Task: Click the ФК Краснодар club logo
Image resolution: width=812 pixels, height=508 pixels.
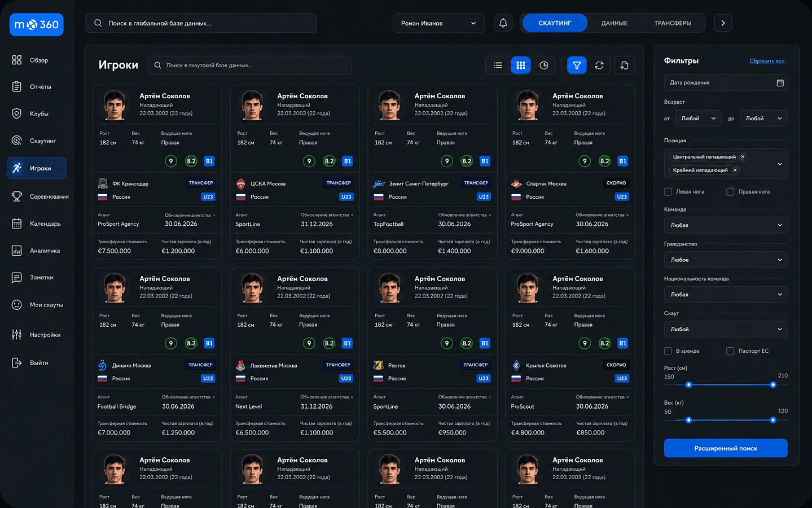Action: (103, 183)
